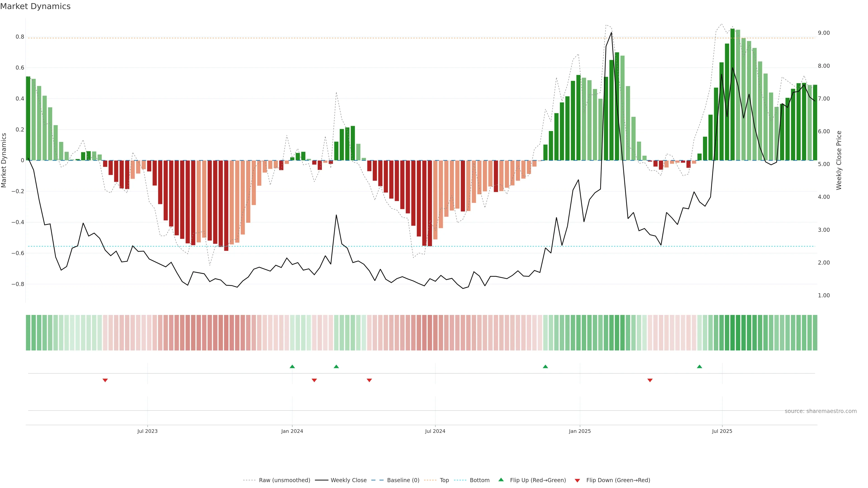Click the Flip Up green triangle legend icon
This screenshot has height=488, width=868.
tap(501, 480)
